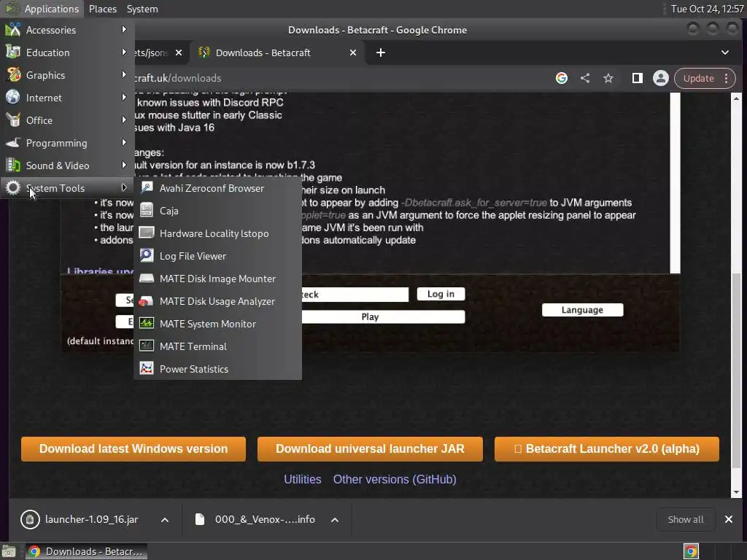
Task: Expand 000_&_Venox info download options
Action: point(335,519)
